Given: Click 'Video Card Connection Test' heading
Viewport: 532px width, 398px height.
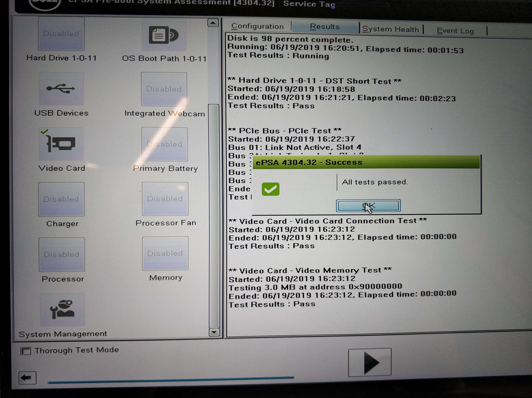Looking at the screenshot, I should pyautogui.click(x=328, y=221).
